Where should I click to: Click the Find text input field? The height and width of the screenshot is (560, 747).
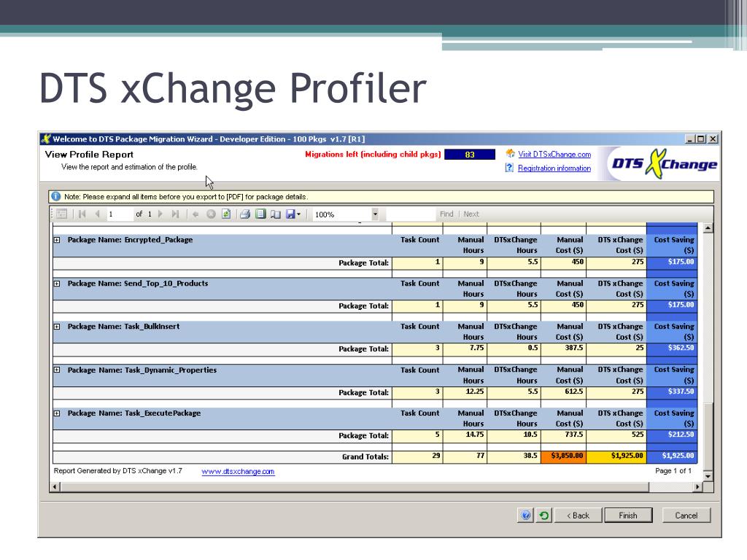(410, 214)
